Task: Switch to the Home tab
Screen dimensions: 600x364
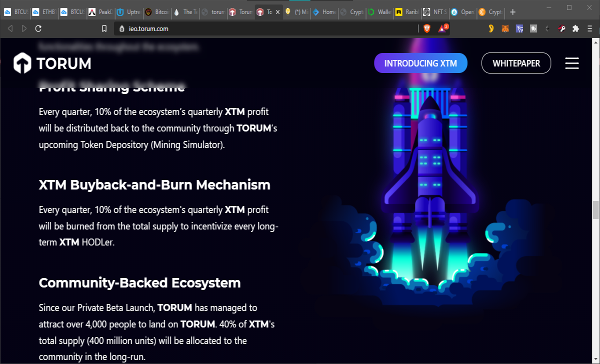Action: (324, 12)
